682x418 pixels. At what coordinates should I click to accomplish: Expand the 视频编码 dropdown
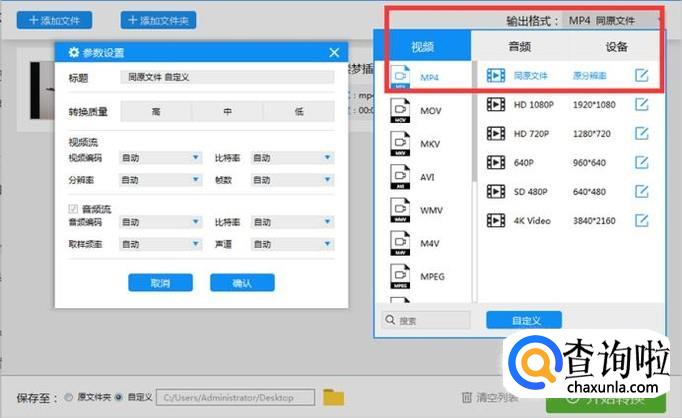pos(160,158)
